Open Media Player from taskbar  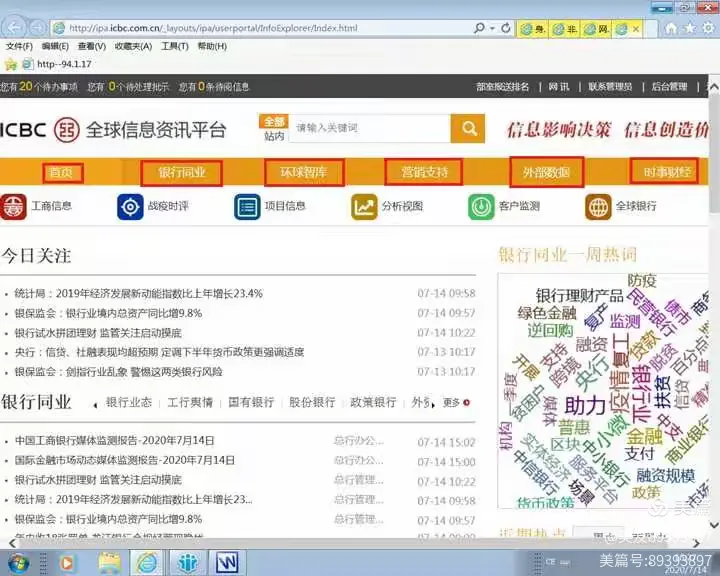pyautogui.click(x=67, y=563)
